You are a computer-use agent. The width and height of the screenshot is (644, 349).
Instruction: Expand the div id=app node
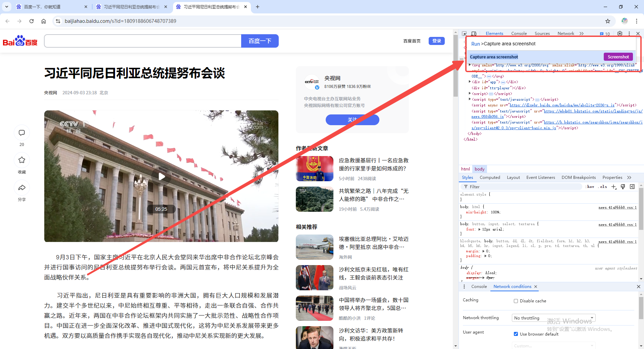[470, 82]
